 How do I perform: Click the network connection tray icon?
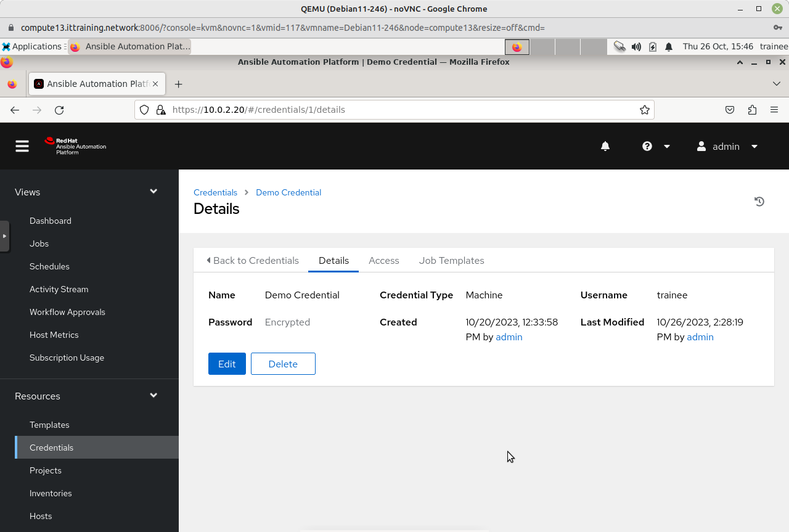619,47
